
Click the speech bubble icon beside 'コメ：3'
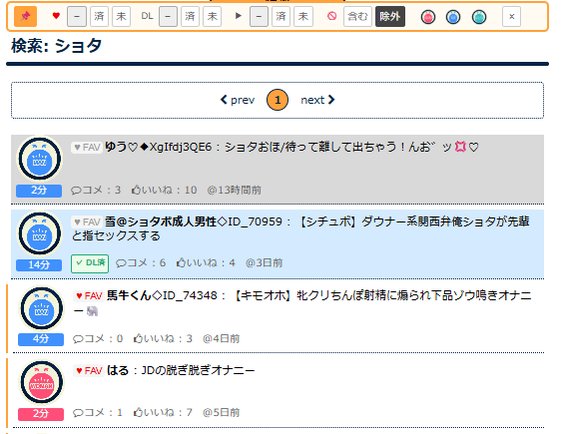point(76,190)
